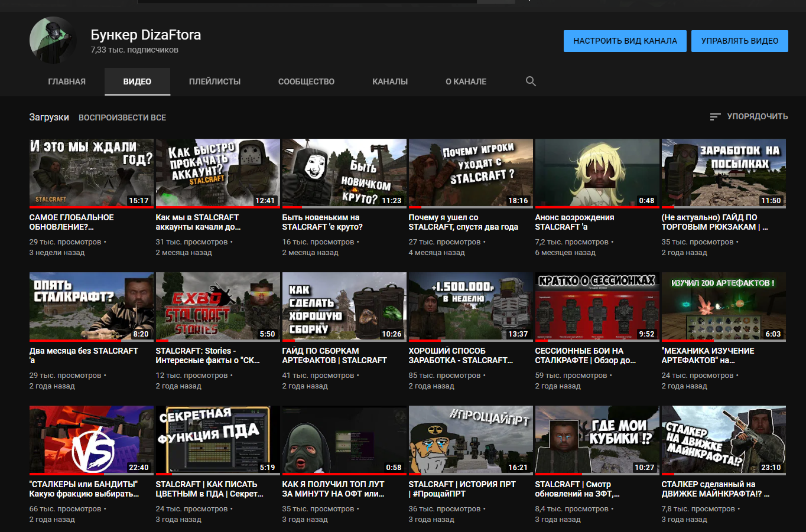Viewport: 806px width, 532px height.
Task: Open title 'Почему я ушел со STALCRAFT'
Action: tap(463, 222)
